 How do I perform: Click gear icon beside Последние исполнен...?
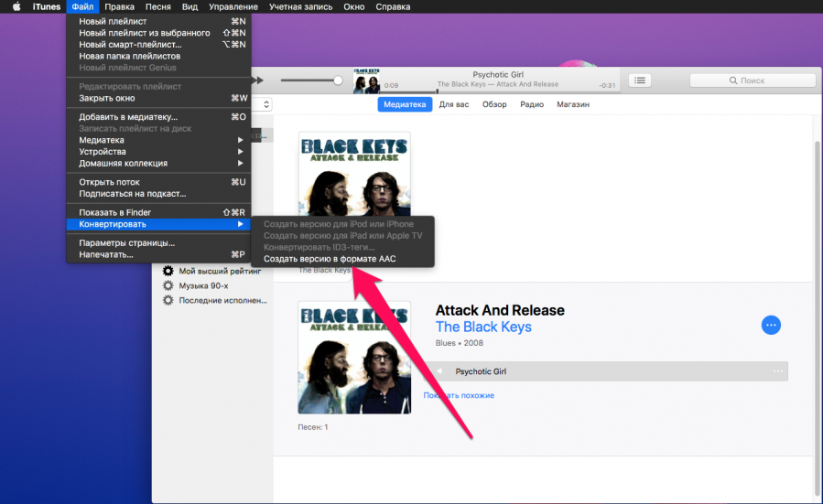pyautogui.click(x=168, y=301)
